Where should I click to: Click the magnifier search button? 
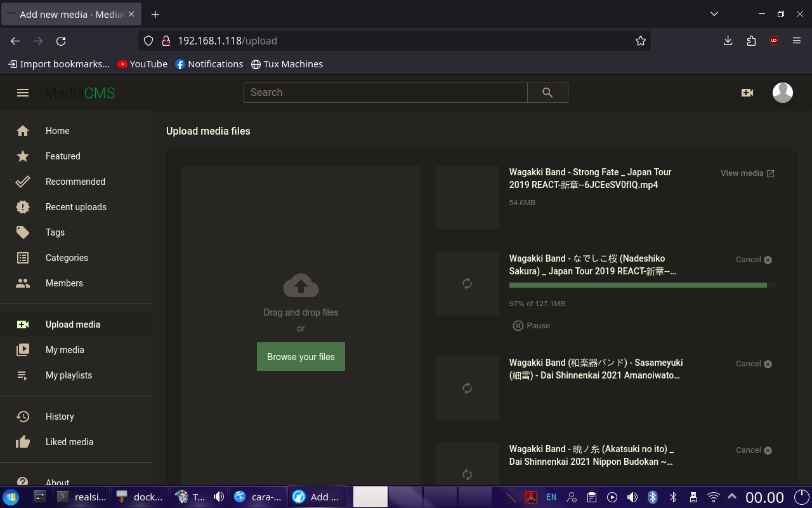point(547,93)
